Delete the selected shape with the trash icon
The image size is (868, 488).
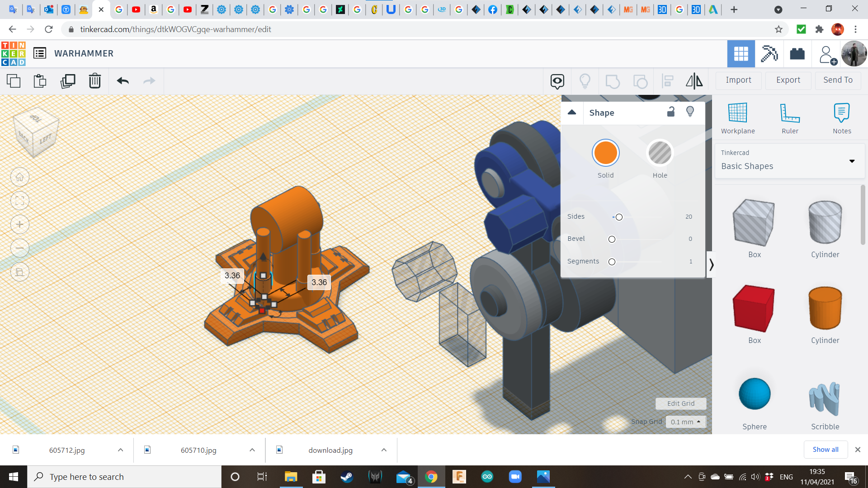pyautogui.click(x=95, y=81)
